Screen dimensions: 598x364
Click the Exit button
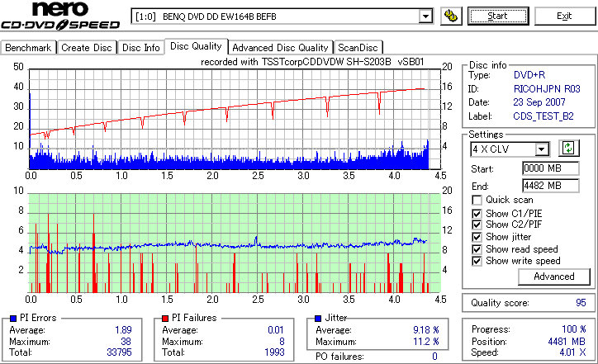564,16
